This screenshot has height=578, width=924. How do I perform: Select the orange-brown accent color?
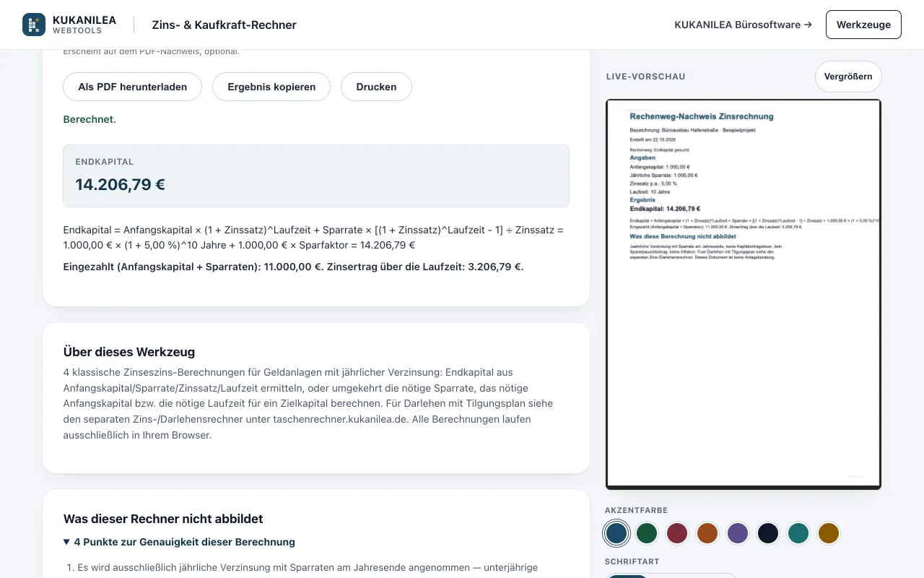point(707,533)
